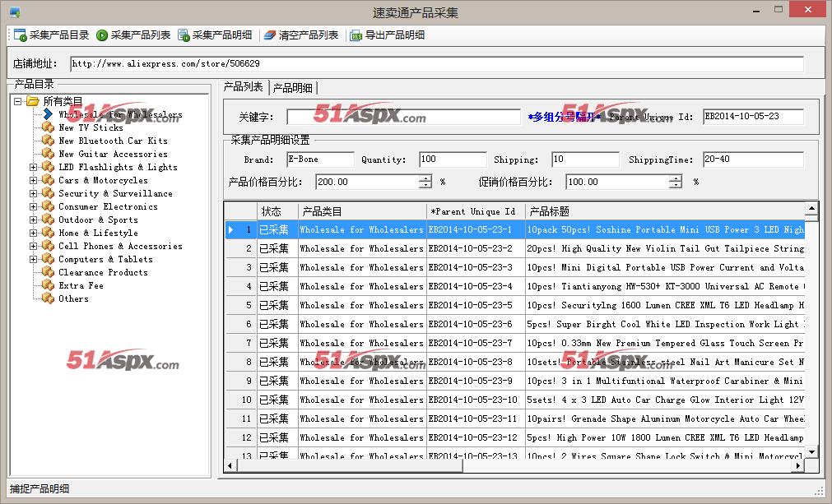This screenshot has width=832, height=504.
Task: Select the Extra Fee tree item
Action: pyautogui.click(x=81, y=285)
